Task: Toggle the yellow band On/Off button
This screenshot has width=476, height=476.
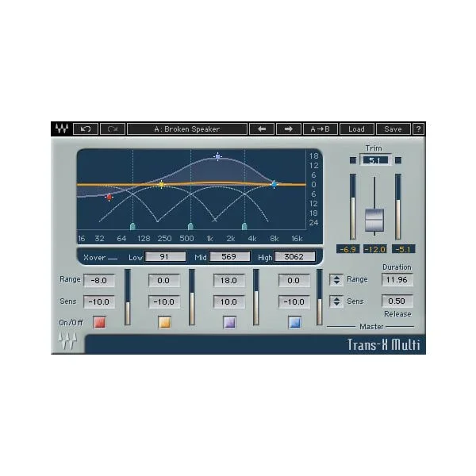Action: 164,322
